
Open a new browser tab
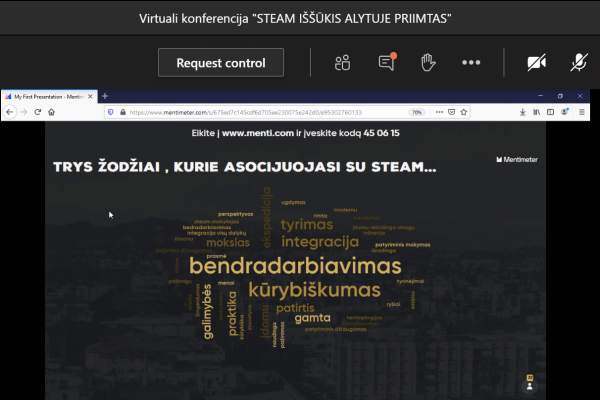pyautogui.click(x=105, y=96)
